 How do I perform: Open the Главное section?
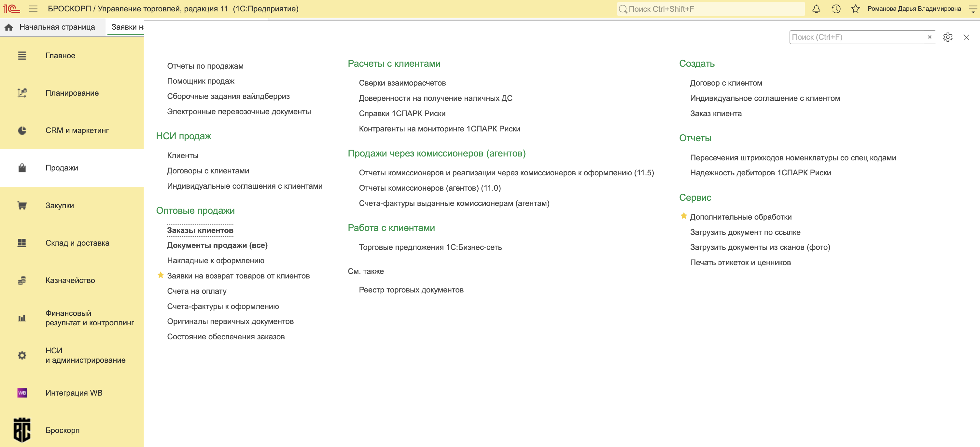coord(72,56)
